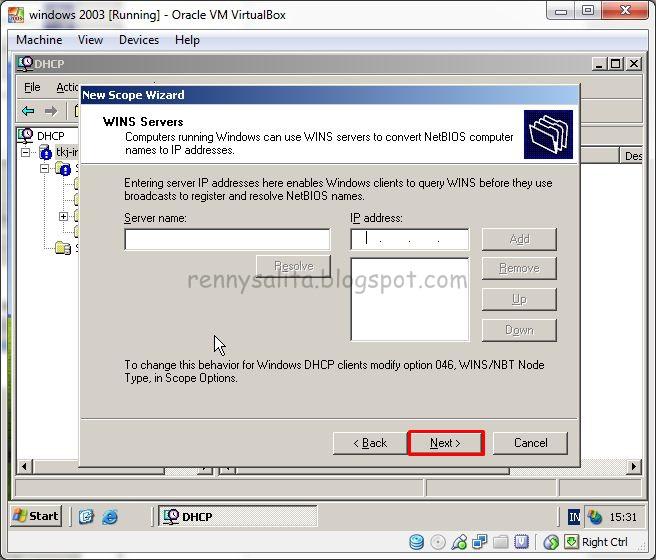Select the DHCP root node in tree
The image size is (656, 560).
[50, 136]
